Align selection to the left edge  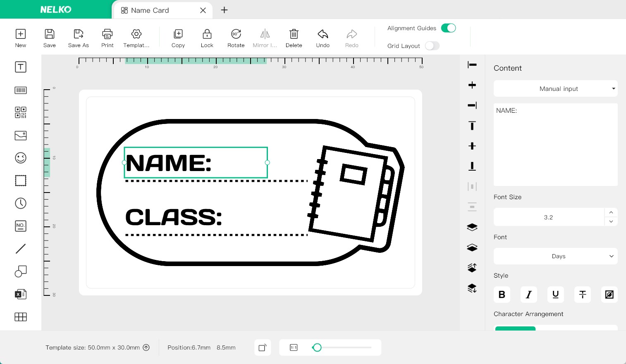pos(472,65)
